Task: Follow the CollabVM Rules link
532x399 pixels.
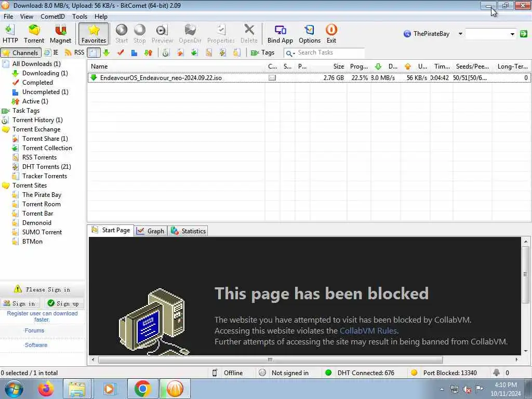Action: tap(368, 330)
